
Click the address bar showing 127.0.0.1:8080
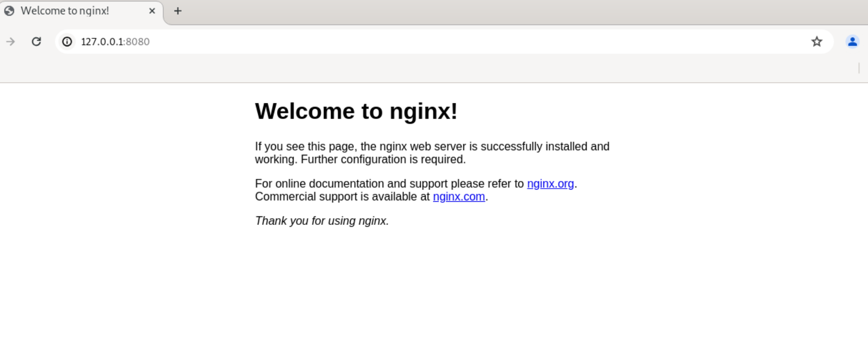point(444,42)
